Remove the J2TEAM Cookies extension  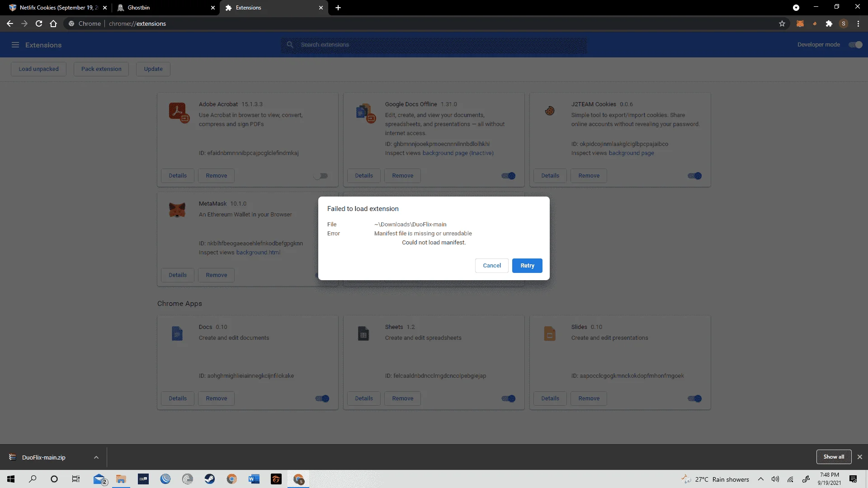[589, 176]
